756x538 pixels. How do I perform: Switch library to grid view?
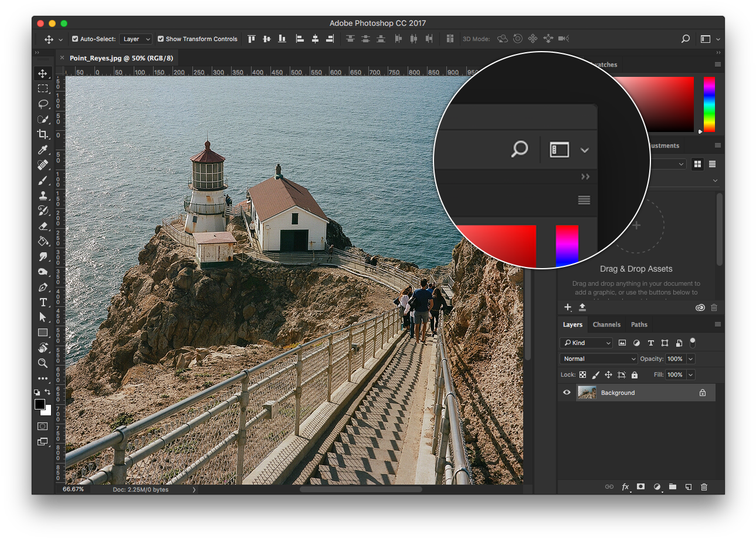697,164
